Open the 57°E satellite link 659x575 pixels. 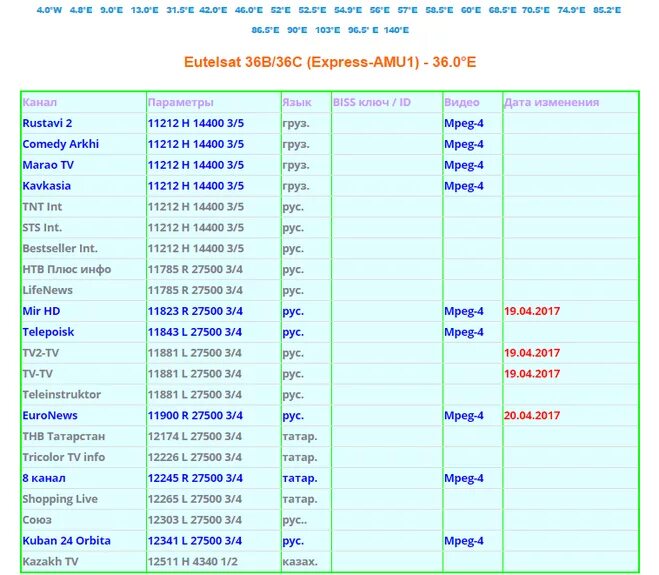coord(408,10)
